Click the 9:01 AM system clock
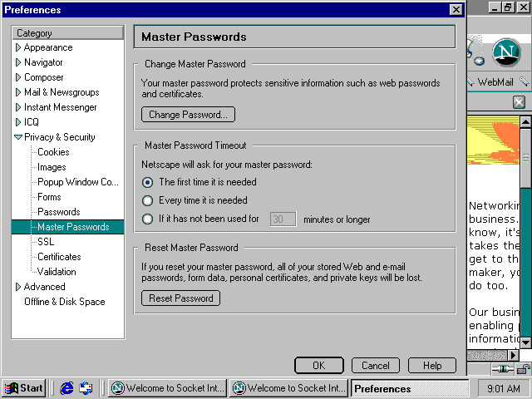 [504, 388]
